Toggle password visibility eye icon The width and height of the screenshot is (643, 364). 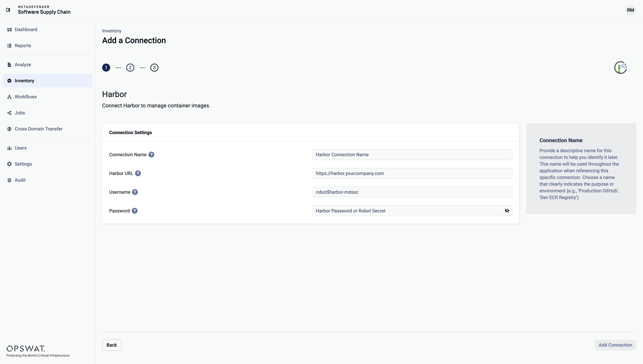507,211
